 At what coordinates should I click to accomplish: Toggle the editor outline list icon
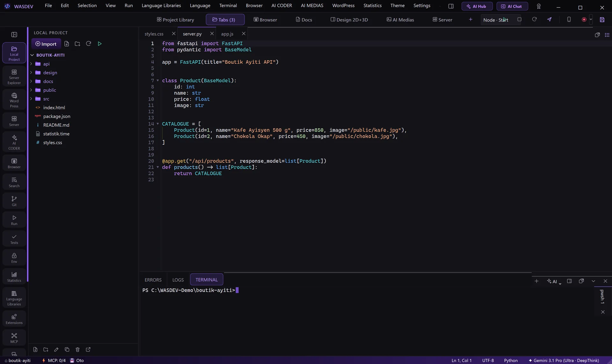pos(607,35)
